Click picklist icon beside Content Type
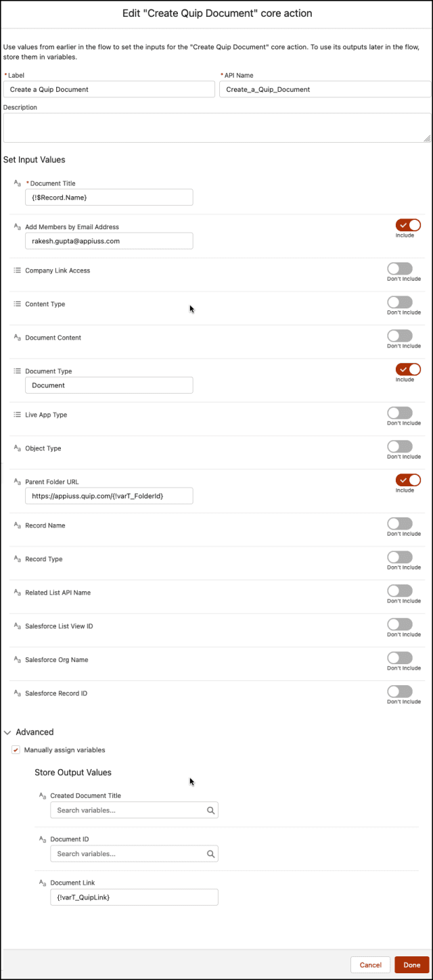433x980 pixels. [x=18, y=304]
